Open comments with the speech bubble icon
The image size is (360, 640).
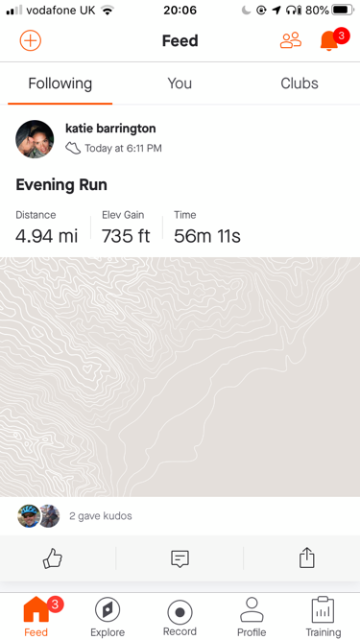click(180, 558)
